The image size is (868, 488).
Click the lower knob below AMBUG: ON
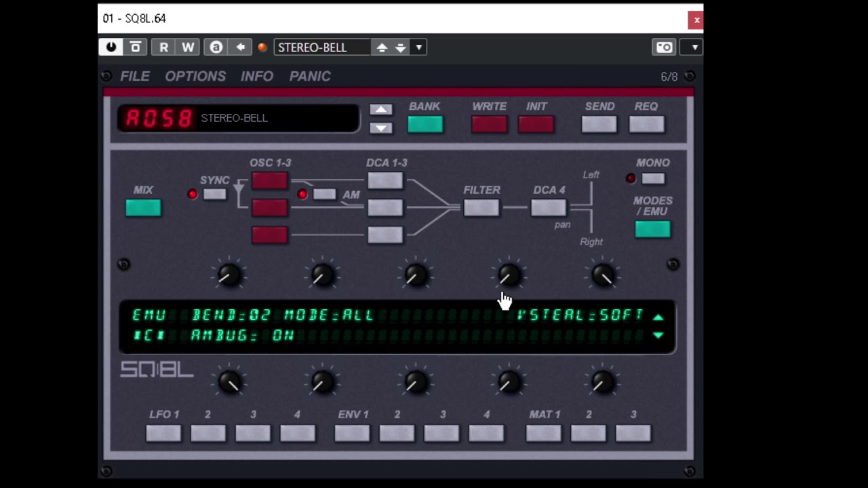coord(229,382)
